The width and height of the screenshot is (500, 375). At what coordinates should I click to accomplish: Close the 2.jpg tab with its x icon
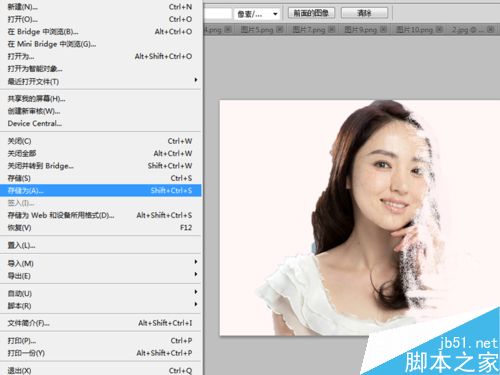point(490,30)
